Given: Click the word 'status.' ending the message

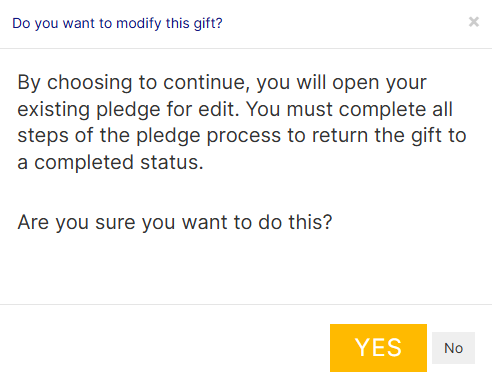Looking at the screenshot, I should (x=172, y=162).
